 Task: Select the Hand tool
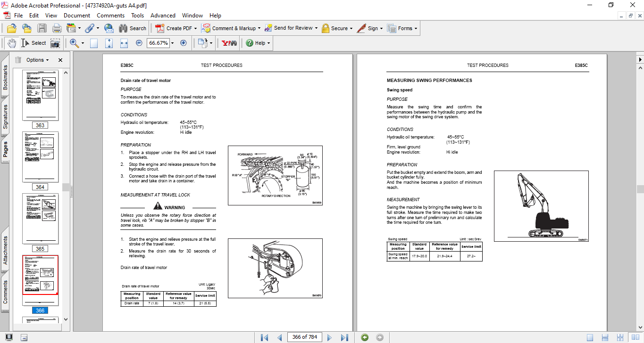click(x=12, y=43)
